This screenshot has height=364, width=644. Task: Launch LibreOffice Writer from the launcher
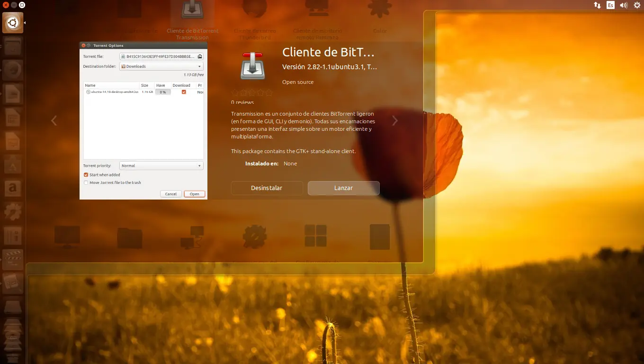[13, 94]
